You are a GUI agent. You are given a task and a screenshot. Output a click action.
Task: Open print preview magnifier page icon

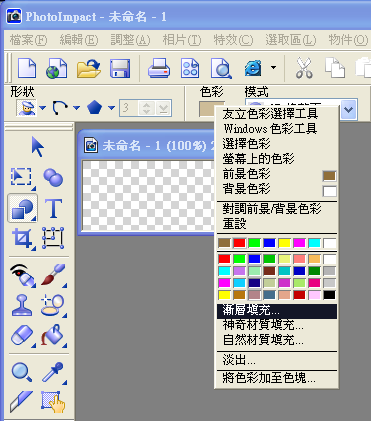(x=221, y=68)
